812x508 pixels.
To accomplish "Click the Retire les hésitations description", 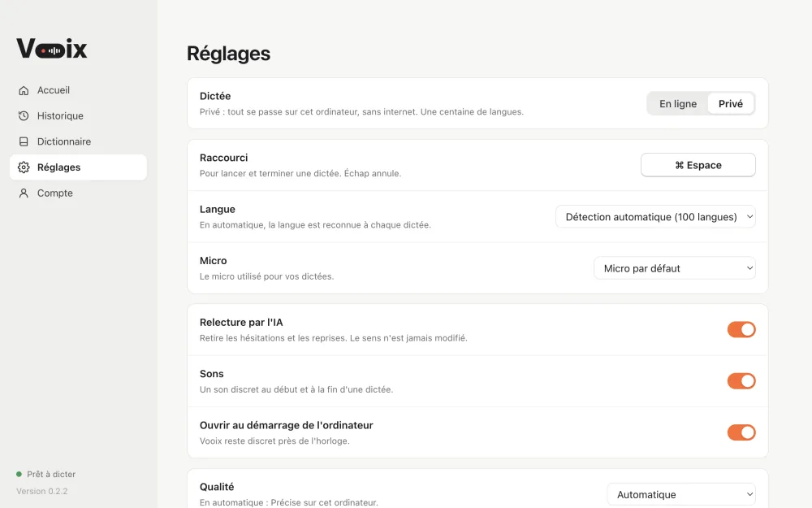I will (334, 338).
